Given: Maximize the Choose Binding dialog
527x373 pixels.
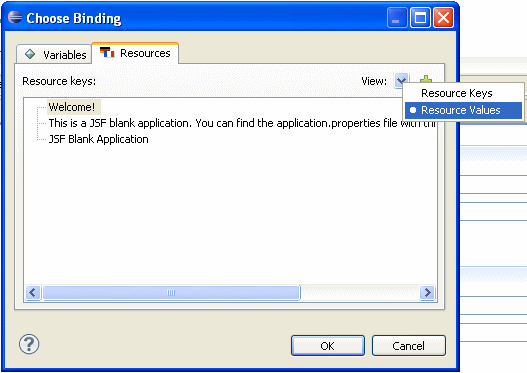Looking at the screenshot, I should pyautogui.click(x=420, y=18).
